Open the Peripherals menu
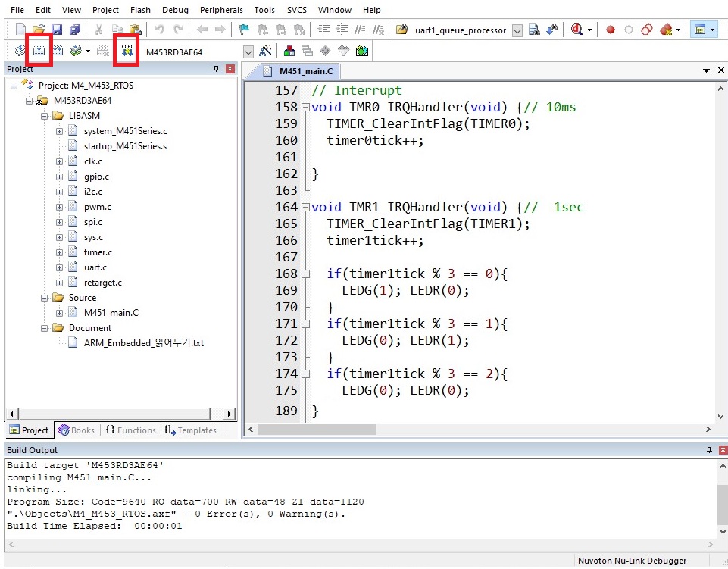 point(221,10)
